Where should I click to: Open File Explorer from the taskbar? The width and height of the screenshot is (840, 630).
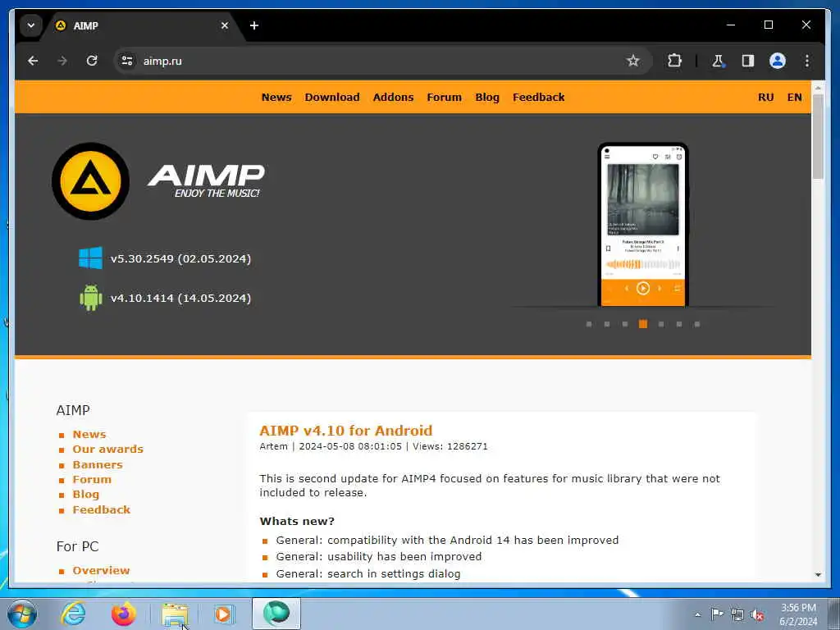pyautogui.click(x=175, y=614)
